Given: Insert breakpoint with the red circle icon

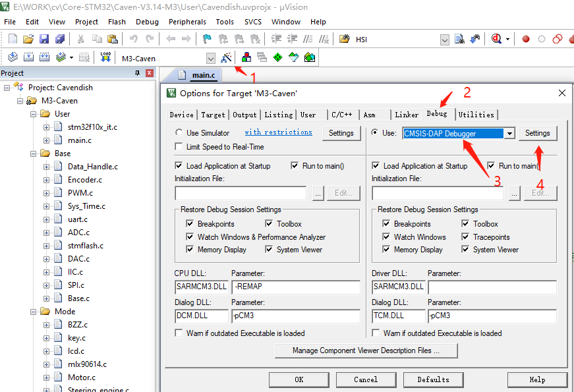Looking at the screenshot, I should [526, 39].
